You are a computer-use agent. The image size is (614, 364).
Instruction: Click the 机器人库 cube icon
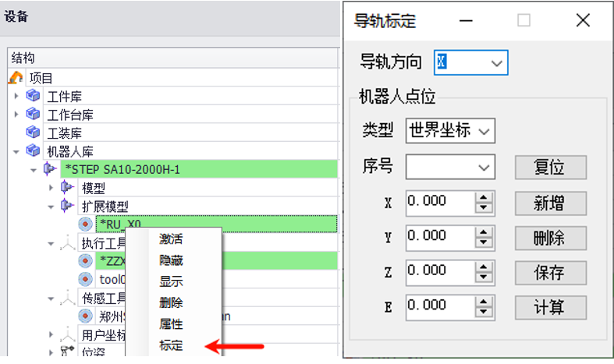point(33,150)
